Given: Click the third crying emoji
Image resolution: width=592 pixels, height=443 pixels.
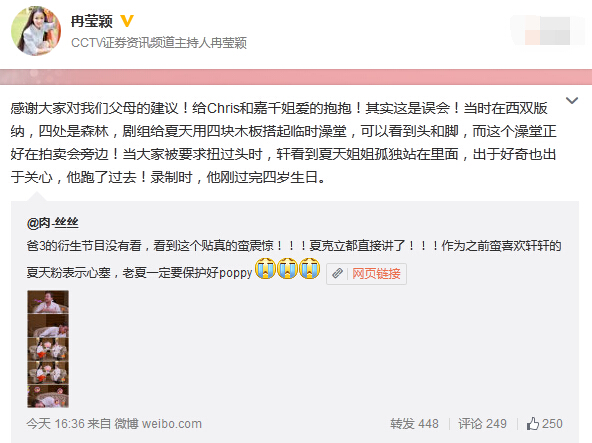Looking at the screenshot, I should point(310,269).
